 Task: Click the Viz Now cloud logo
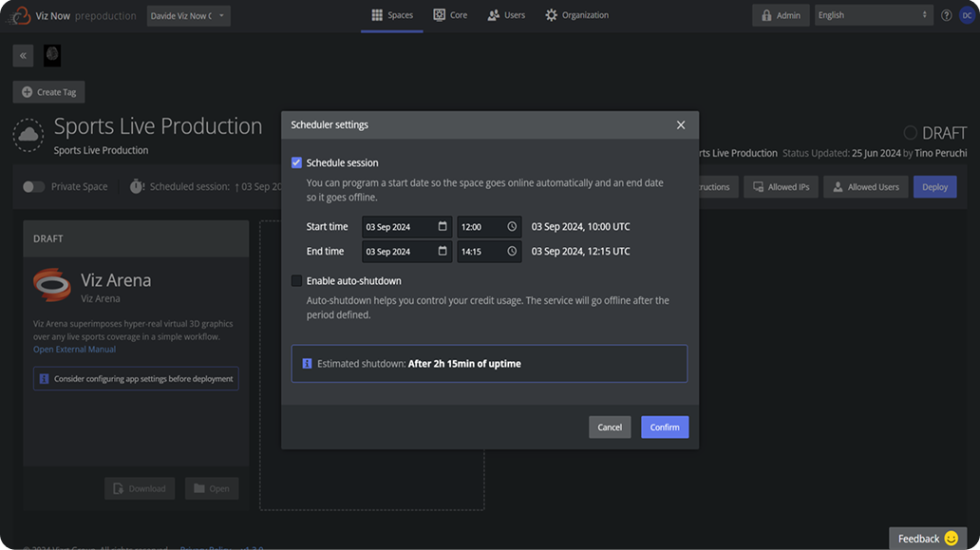pyautogui.click(x=19, y=15)
